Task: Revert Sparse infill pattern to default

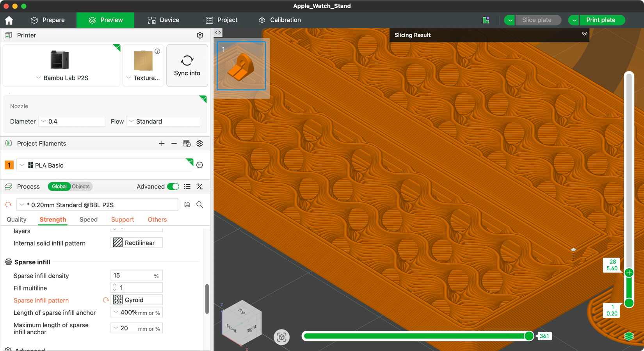Action: click(x=105, y=300)
